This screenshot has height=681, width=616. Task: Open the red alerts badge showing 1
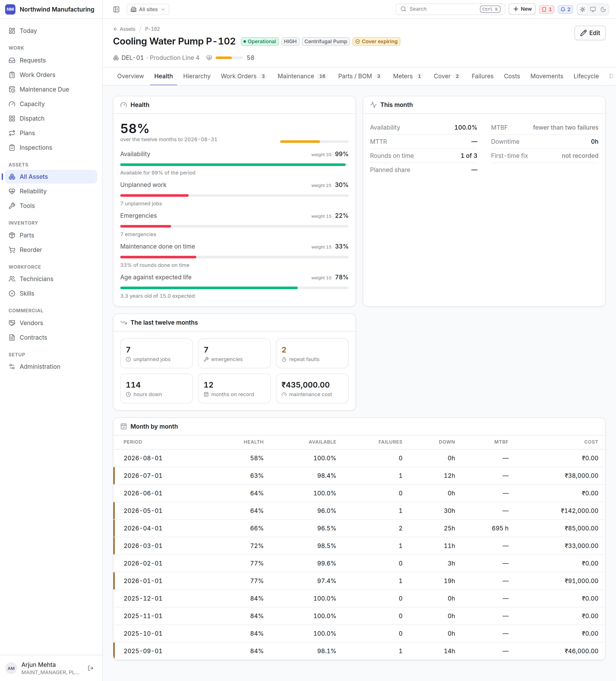point(546,9)
